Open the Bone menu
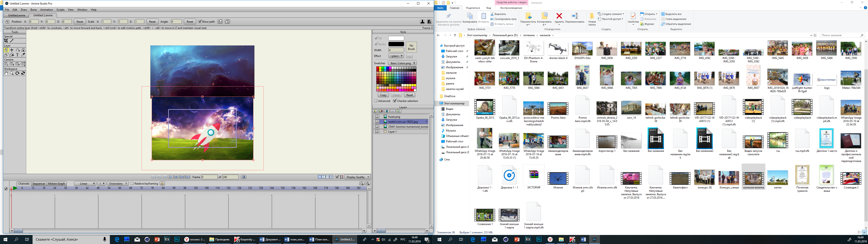This screenshot has height=244, width=868. point(33,10)
